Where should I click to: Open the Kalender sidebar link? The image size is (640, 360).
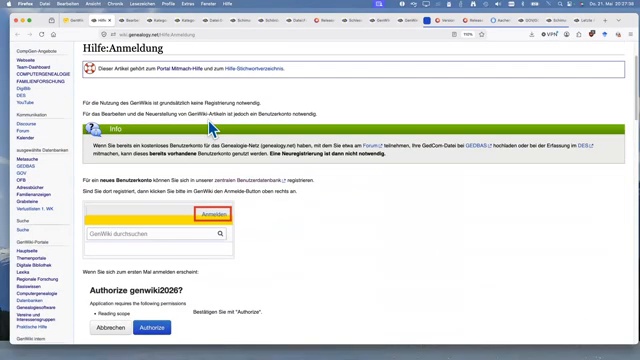coord(25,138)
